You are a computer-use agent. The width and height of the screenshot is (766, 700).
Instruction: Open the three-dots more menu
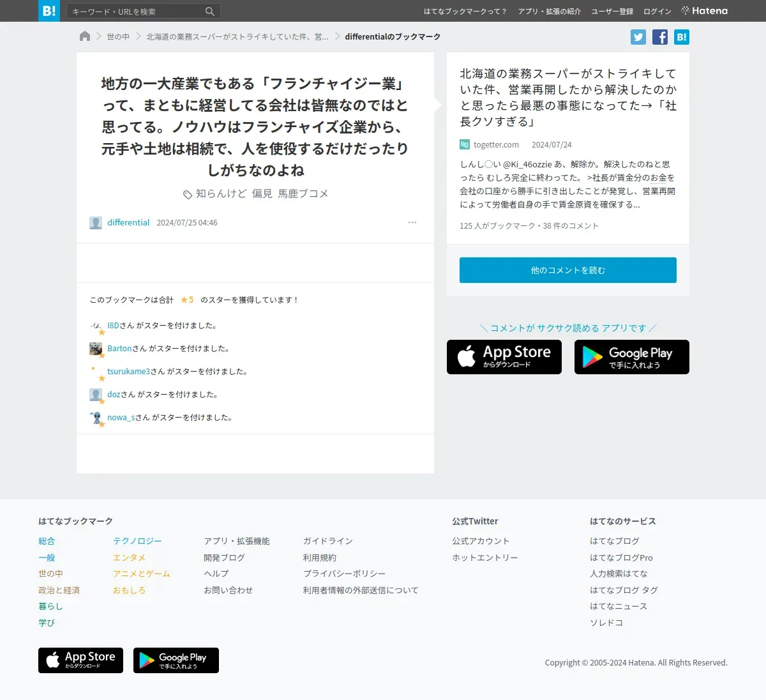pos(412,222)
